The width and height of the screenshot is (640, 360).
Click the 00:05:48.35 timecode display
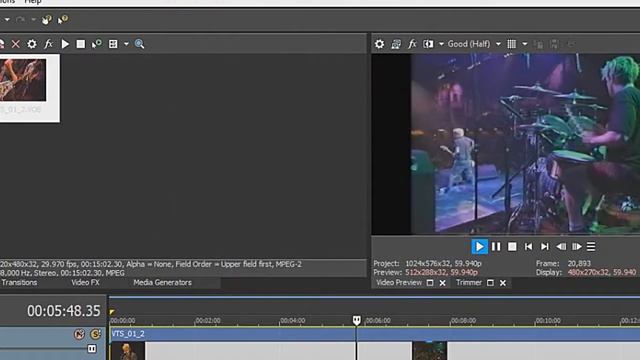[64, 311]
